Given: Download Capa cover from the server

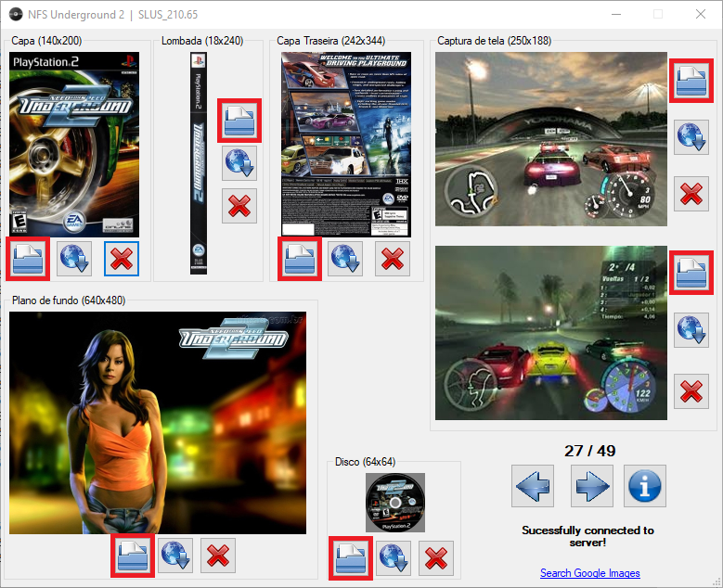Looking at the screenshot, I should tap(74, 258).
